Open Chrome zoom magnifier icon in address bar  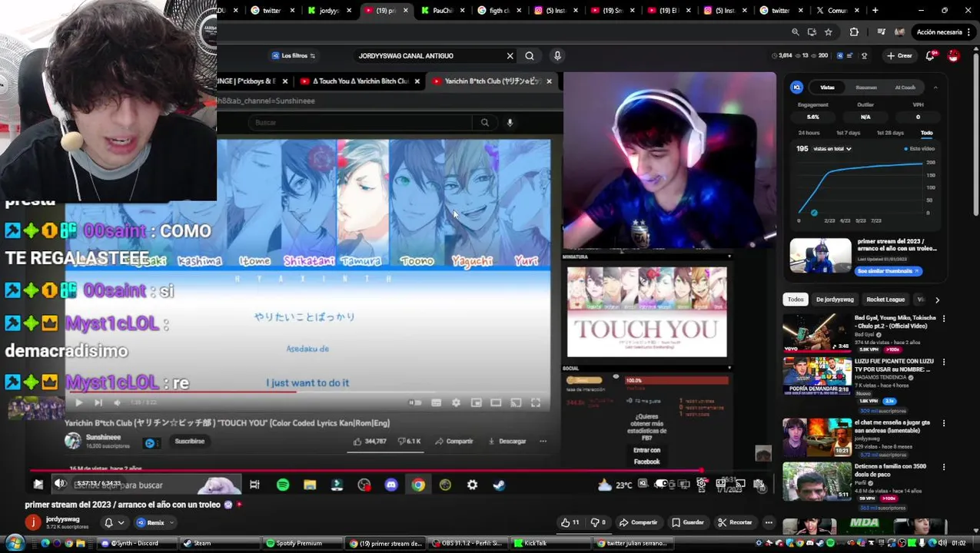tap(796, 32)
